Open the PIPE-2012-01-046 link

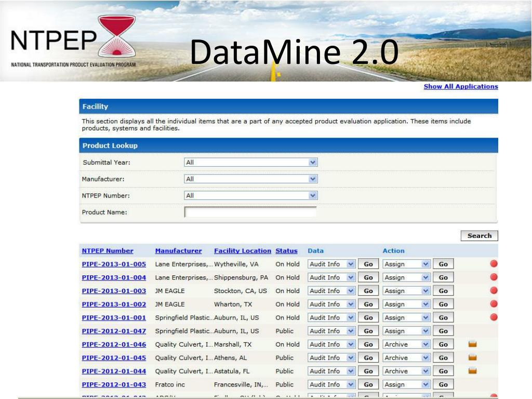114,344
